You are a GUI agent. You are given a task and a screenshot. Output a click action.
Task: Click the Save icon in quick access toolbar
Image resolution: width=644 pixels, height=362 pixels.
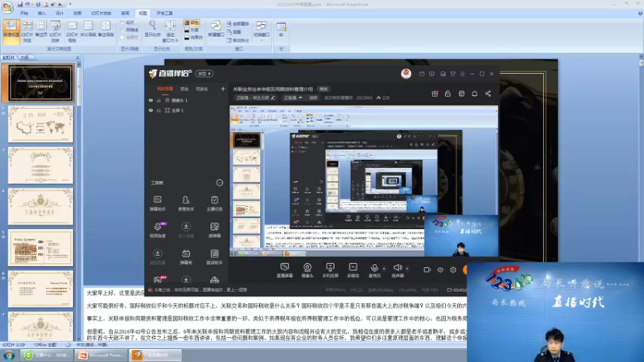[19, 5]
